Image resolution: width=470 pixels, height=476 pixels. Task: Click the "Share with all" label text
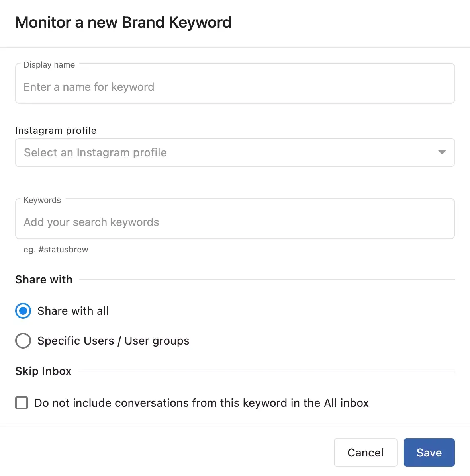(73, 311)
